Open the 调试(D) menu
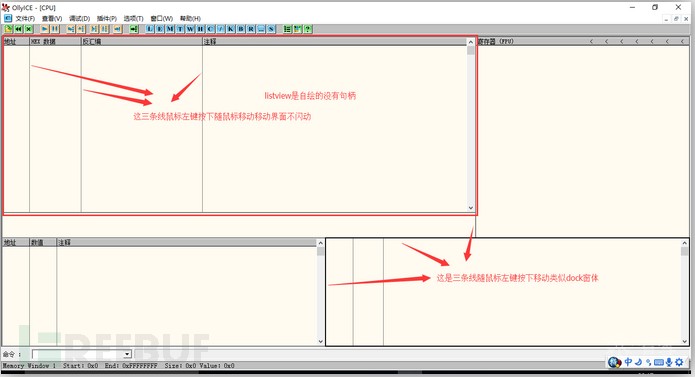The image size is (695, 377). tap(80, 18)
